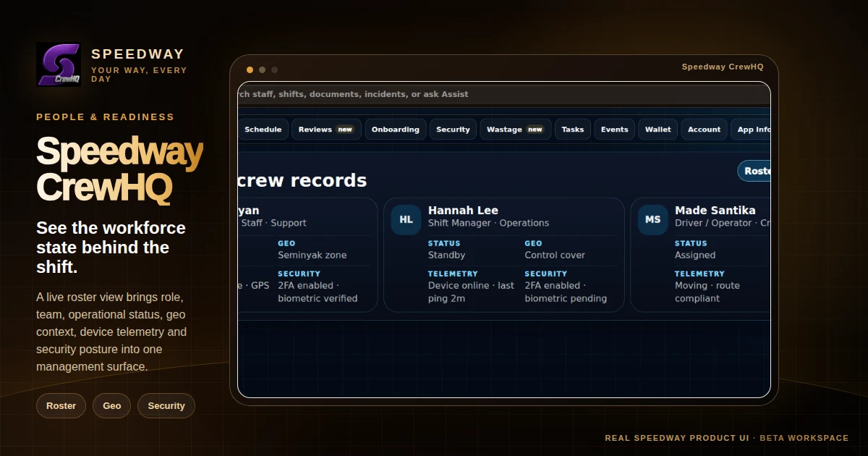The height and width of the screenshot is (456, 868).
Task: Click the 'new' badge on Wastage tab
Action: 535,130
